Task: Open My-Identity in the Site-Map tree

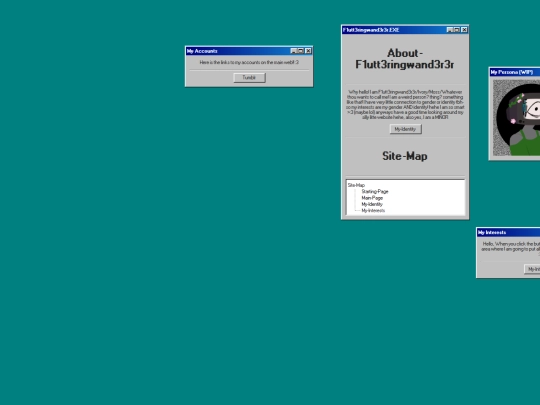Action: click(372, 204)
